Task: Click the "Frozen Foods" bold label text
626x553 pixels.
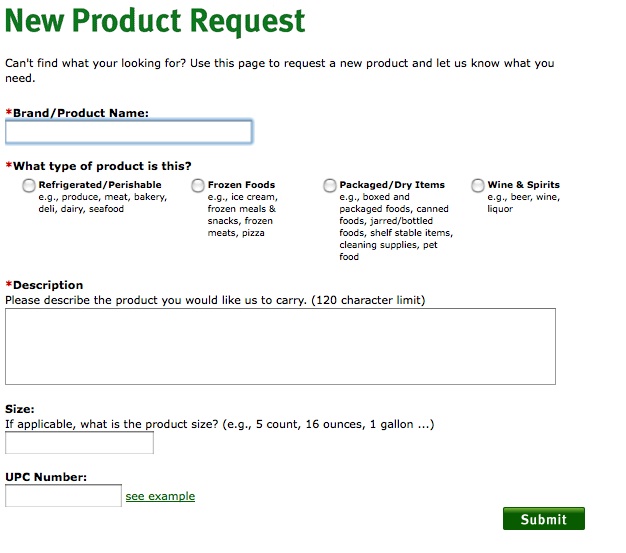Action: (241, 185)
